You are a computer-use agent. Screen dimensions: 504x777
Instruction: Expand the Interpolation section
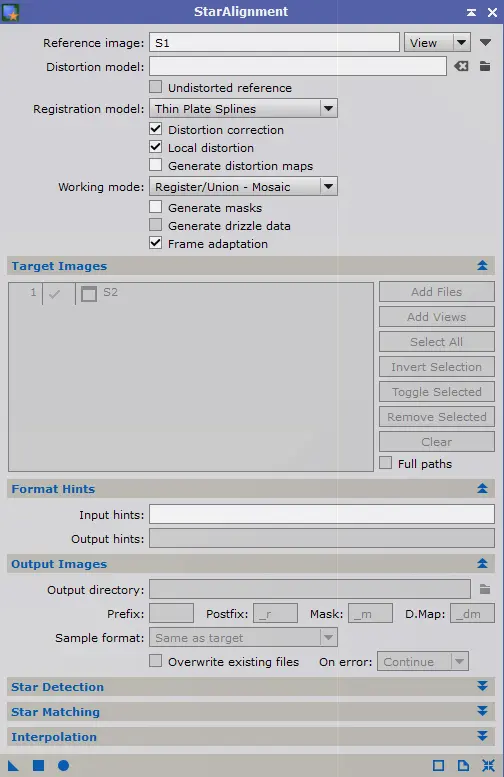482,736
